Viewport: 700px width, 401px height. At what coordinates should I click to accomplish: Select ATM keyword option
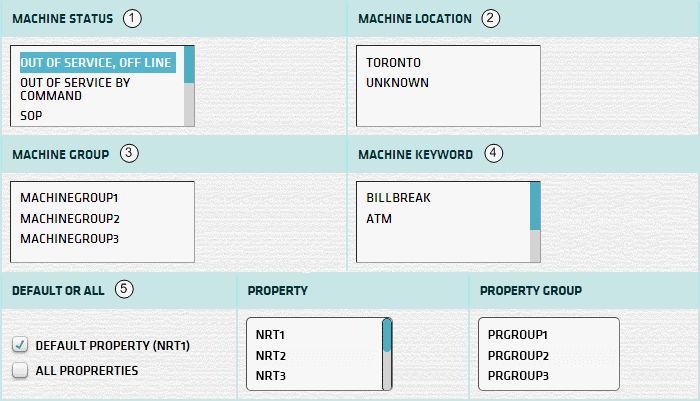(x=378, y=218)
